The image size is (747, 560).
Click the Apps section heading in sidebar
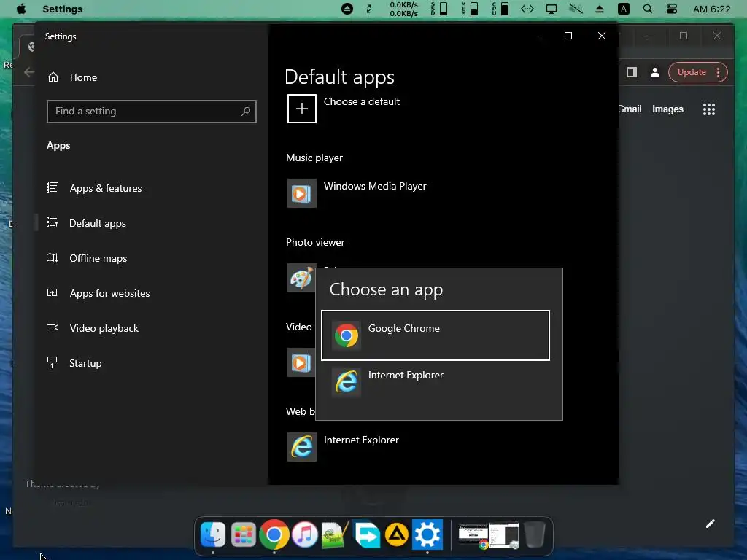point(58,145)
